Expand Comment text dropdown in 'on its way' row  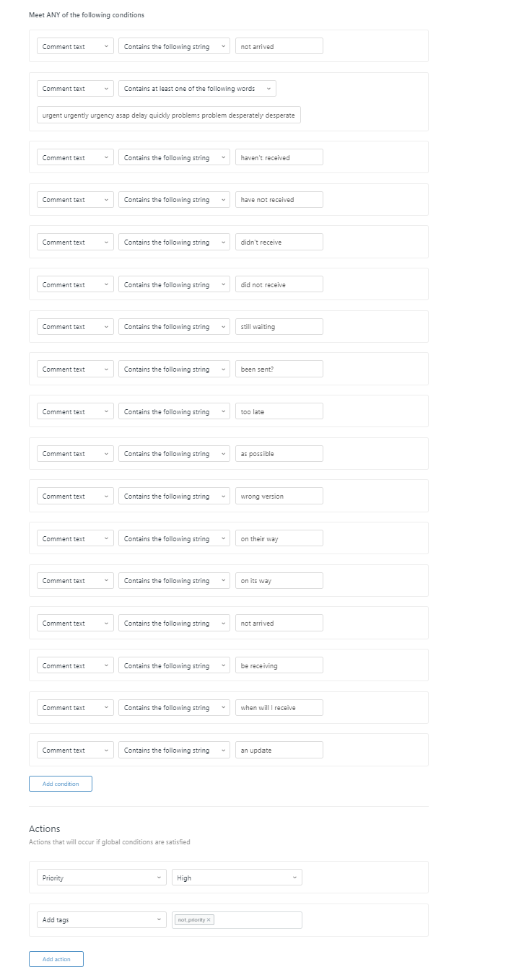click(x=75, y=581)
